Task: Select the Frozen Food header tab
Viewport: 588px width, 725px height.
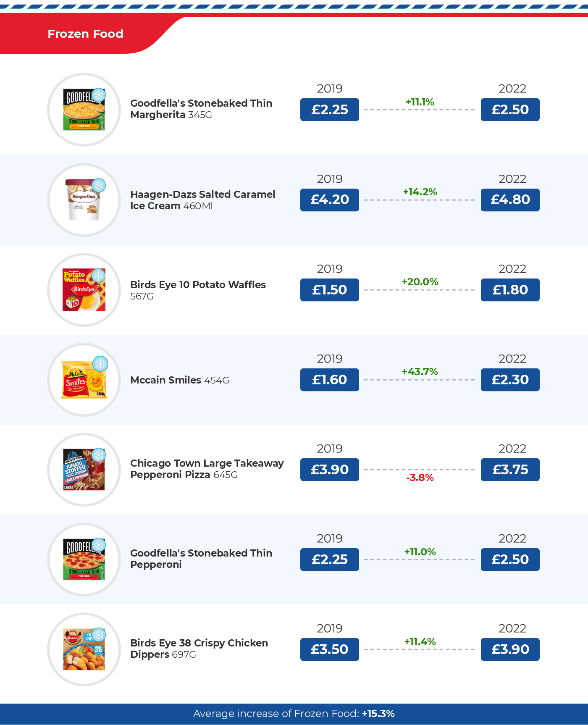Action: (x=85, y=34)
